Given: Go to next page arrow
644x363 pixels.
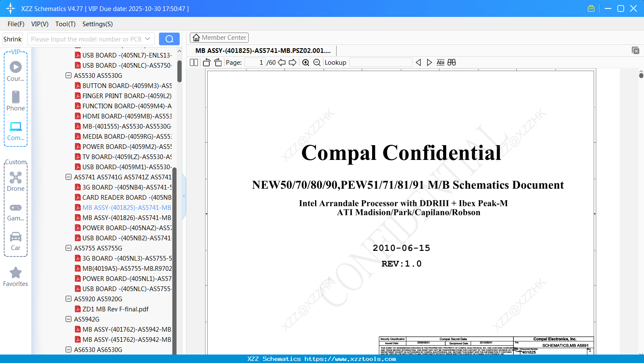Looking at the screenshot, I should pos(293,63).
